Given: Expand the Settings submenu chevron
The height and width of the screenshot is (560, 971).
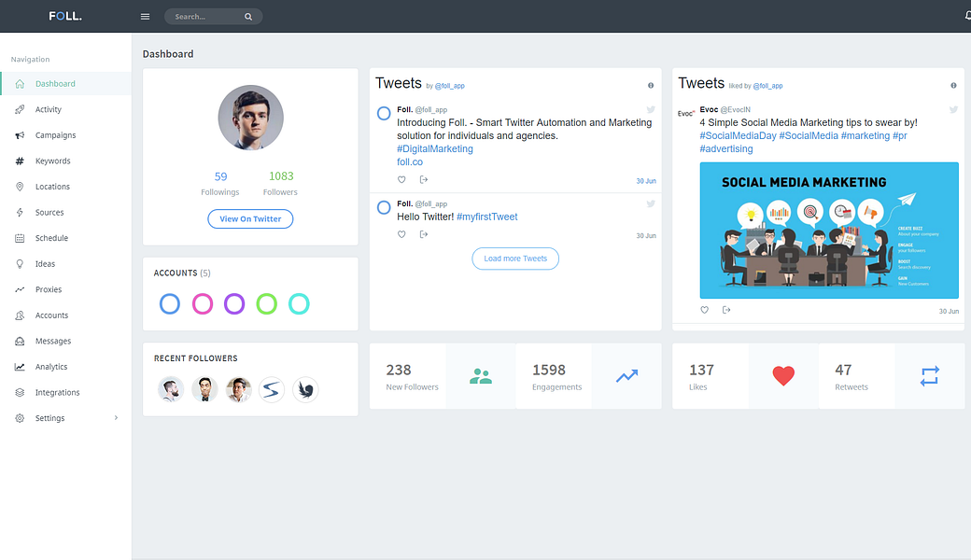Looking at the screenshot, I should pyautogui.click(x=116, y=418).
